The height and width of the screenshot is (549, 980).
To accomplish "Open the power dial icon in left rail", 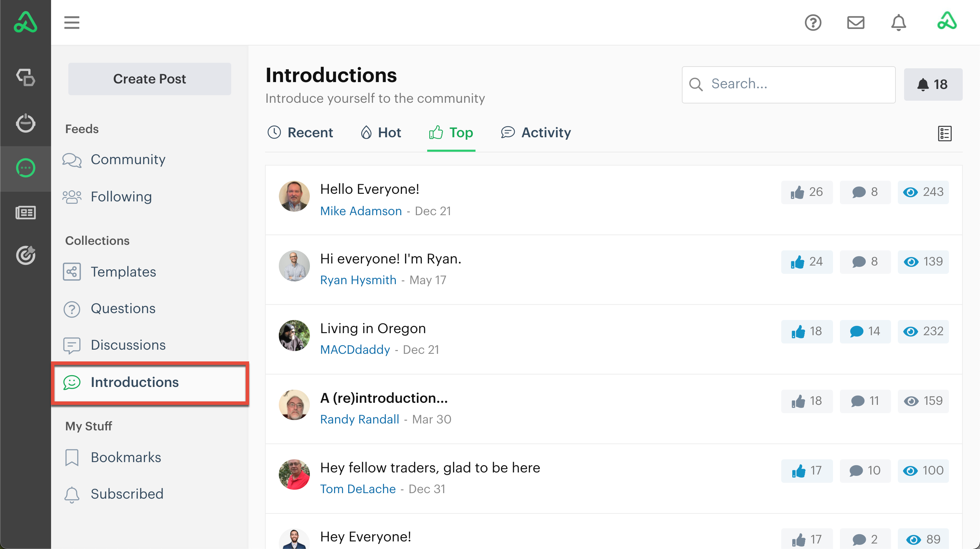I will 26,123.
